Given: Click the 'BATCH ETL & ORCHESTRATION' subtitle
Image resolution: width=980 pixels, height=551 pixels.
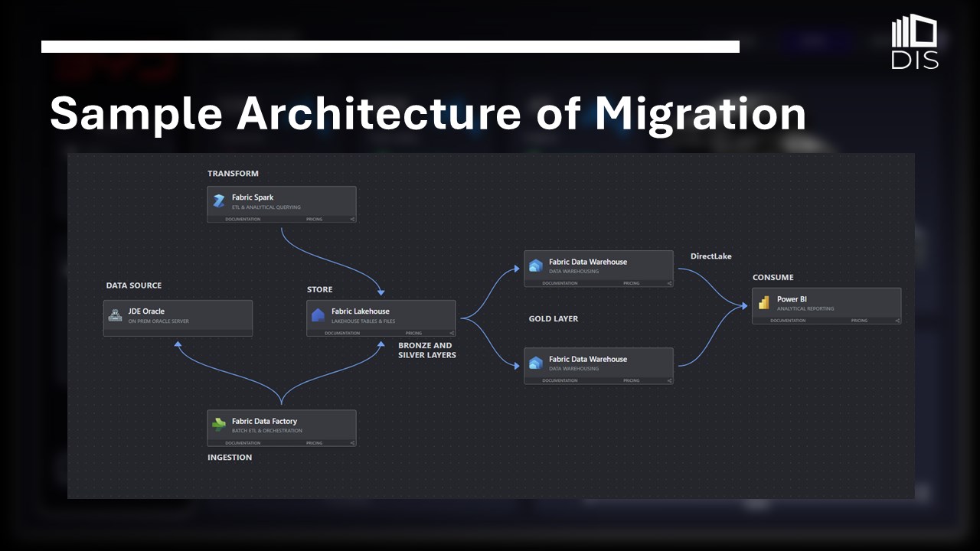Looking at the screenshot, I should 267,431.
